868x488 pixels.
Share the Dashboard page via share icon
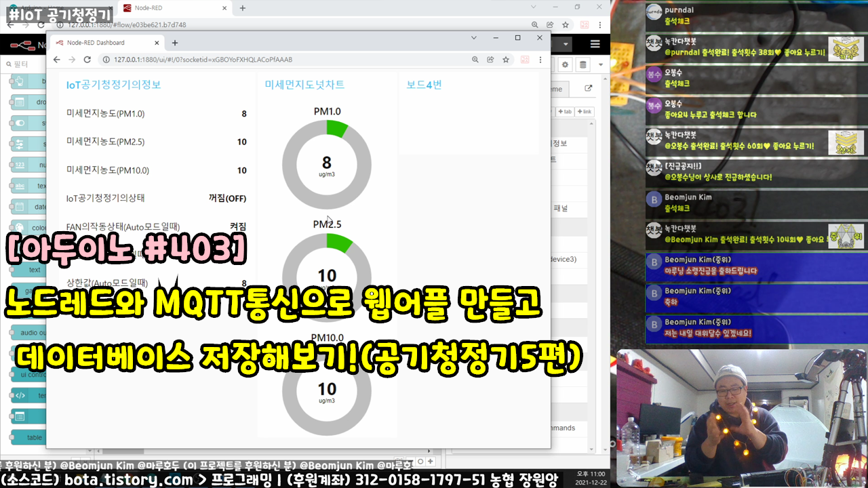point(490,60)
